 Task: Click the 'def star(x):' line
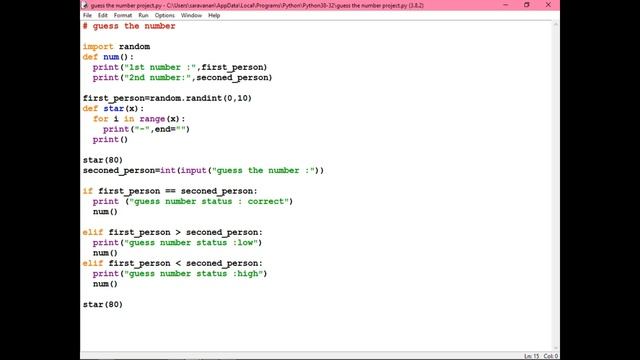point(113,109)
